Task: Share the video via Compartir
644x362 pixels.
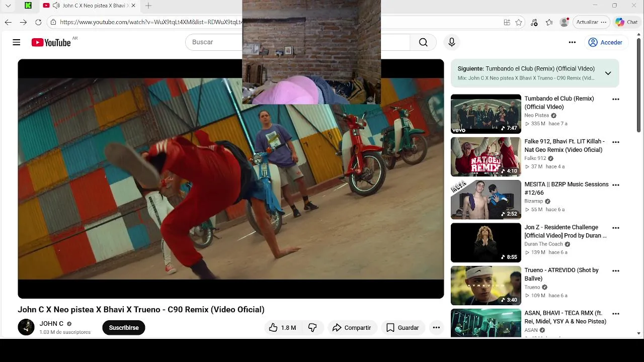Action: point(352,328)
